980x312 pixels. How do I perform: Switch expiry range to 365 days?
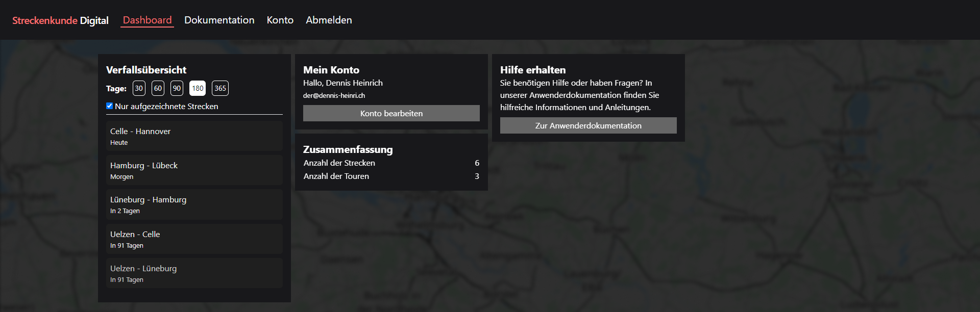[x=220, y=88]
